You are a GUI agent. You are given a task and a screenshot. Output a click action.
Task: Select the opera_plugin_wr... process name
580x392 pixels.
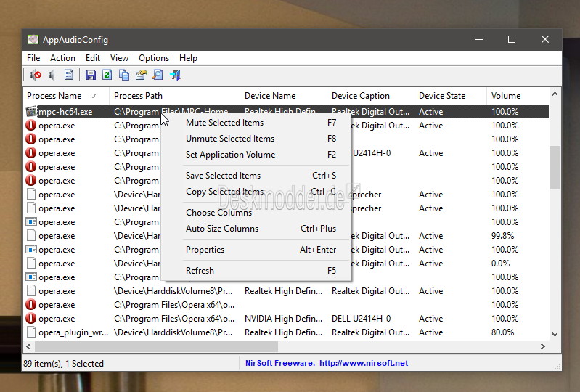click(x=73, y=332)
